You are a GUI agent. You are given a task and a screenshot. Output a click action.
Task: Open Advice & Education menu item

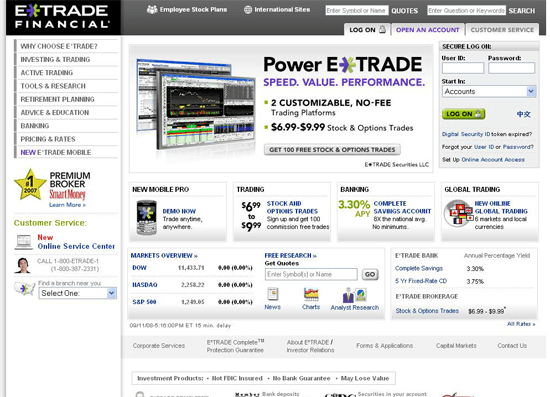pyautogui.click(x=66, y=113)
